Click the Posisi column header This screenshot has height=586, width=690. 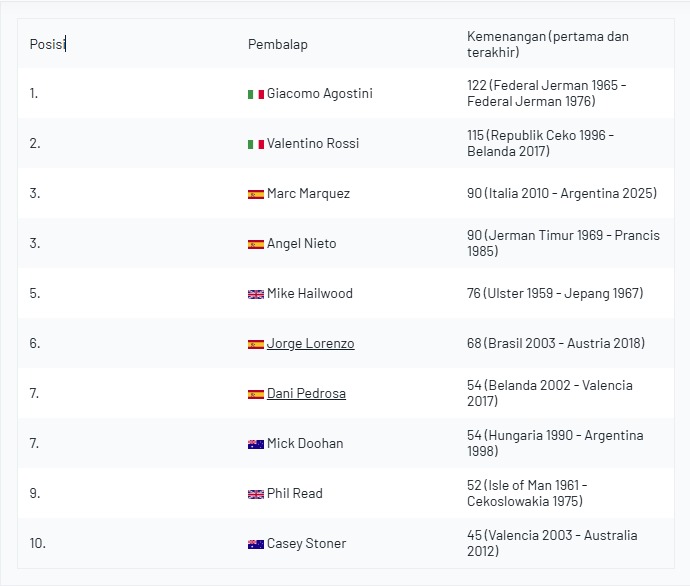click(x=47, y=44)
